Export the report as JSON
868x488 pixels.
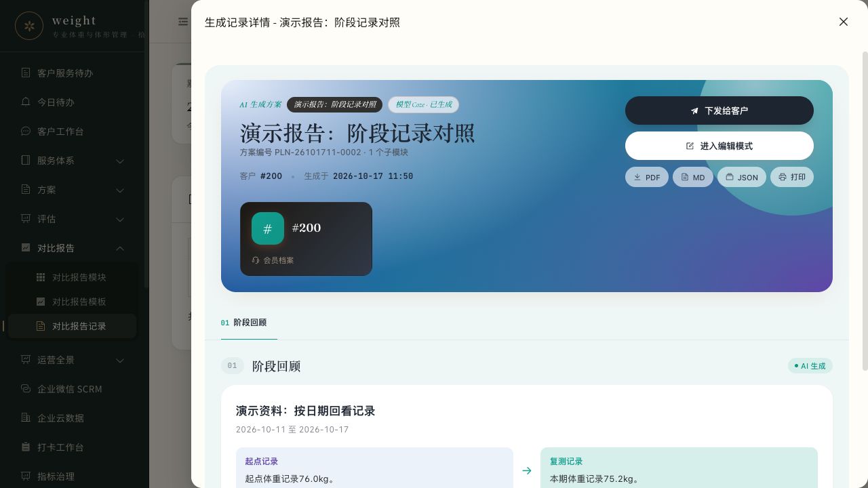point(742,177)
